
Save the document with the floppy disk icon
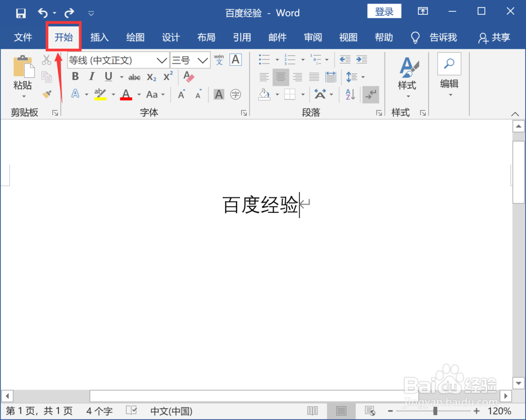pyautogui.click(x=21, y=13)
